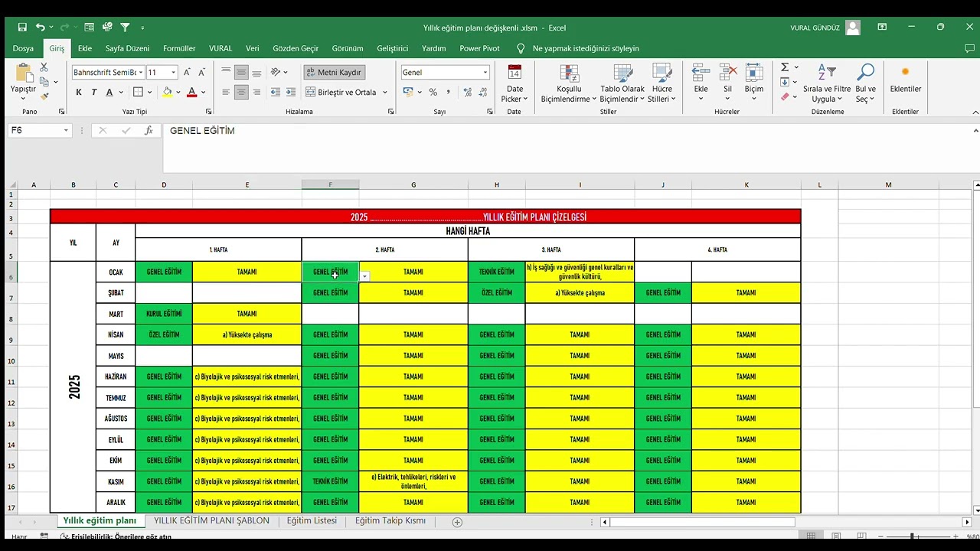Decrease the font size
This screenshot has height=551, width=980.
(x=202, y=72)
